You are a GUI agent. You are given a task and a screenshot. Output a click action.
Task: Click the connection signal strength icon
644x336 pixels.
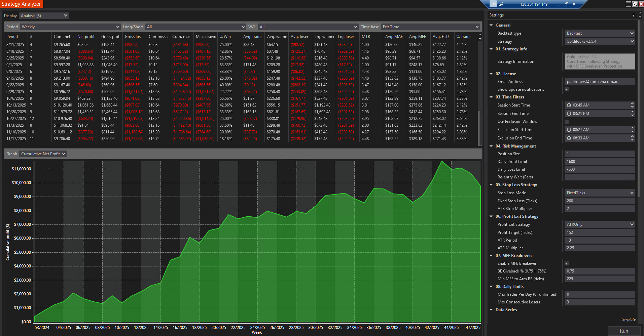[x=501, y=4]
